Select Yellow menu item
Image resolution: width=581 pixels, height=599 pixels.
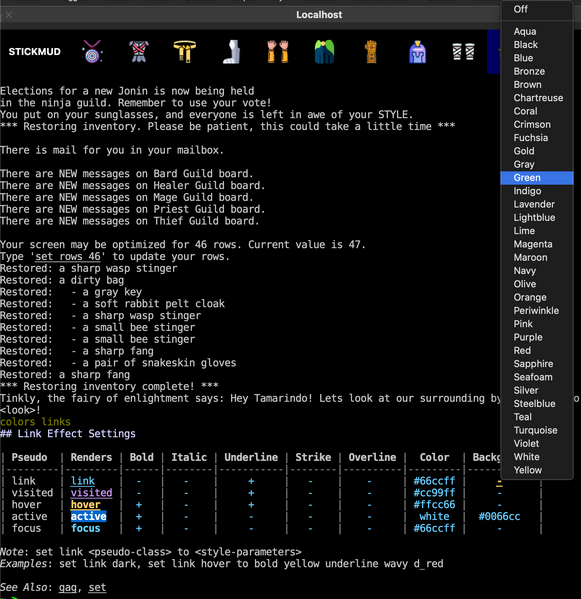(x=537, y=470)
